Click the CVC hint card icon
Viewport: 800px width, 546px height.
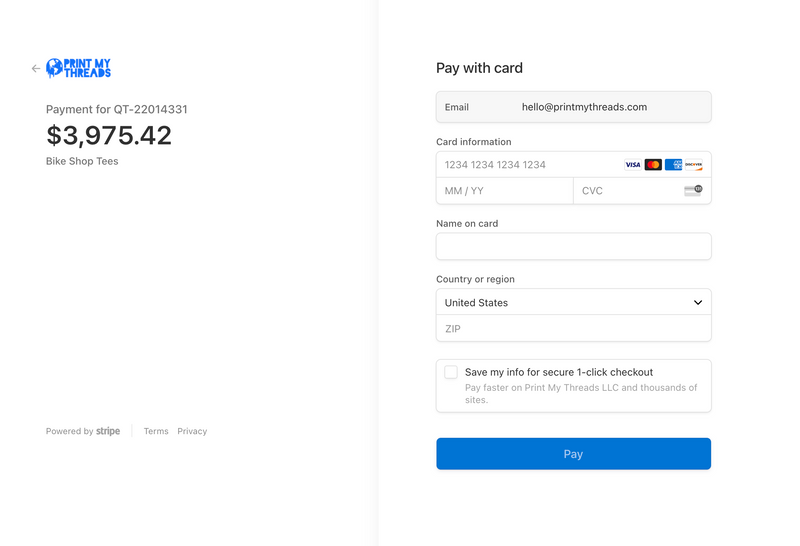tap(693, 190)
